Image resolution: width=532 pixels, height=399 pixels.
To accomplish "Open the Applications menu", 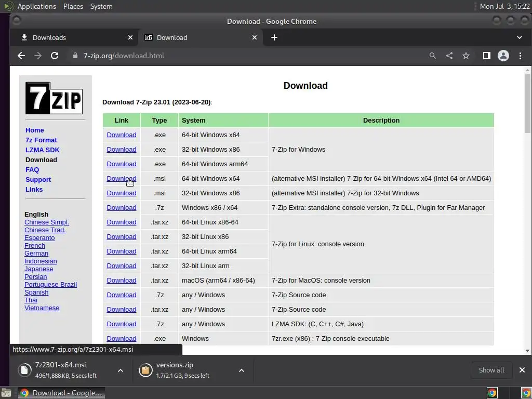I will [x=37, y=6].
